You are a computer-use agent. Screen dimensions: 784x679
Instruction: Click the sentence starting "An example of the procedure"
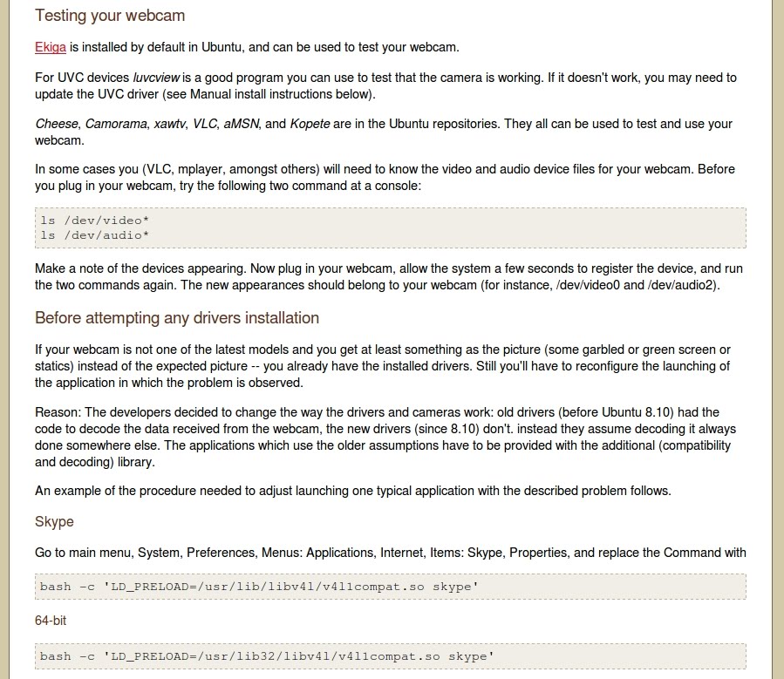tap(352, 490)
